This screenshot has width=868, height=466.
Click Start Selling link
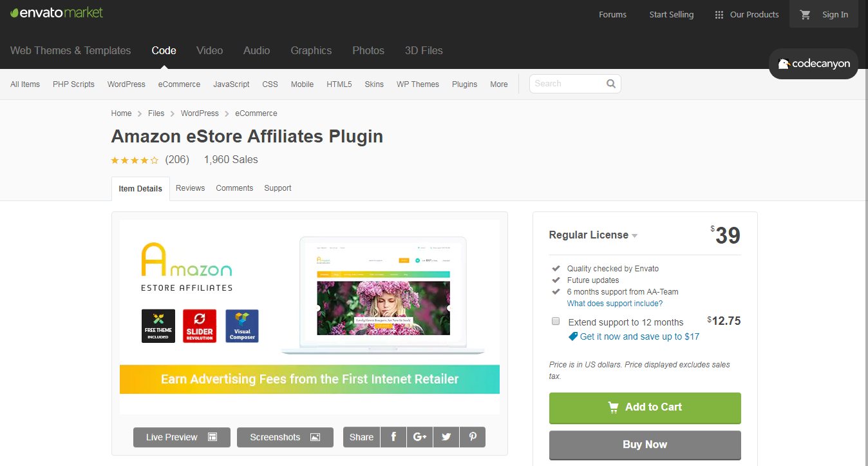(x=672, y=15)
